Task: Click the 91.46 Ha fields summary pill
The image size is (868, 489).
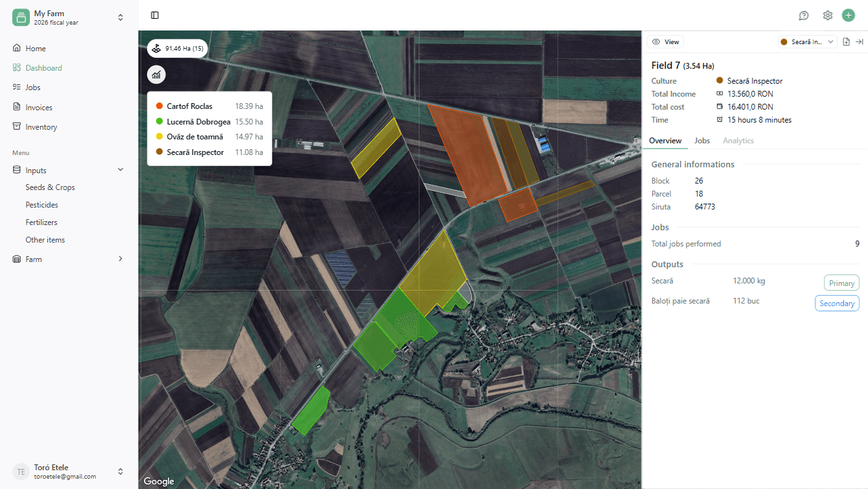Action: [177, 49]
